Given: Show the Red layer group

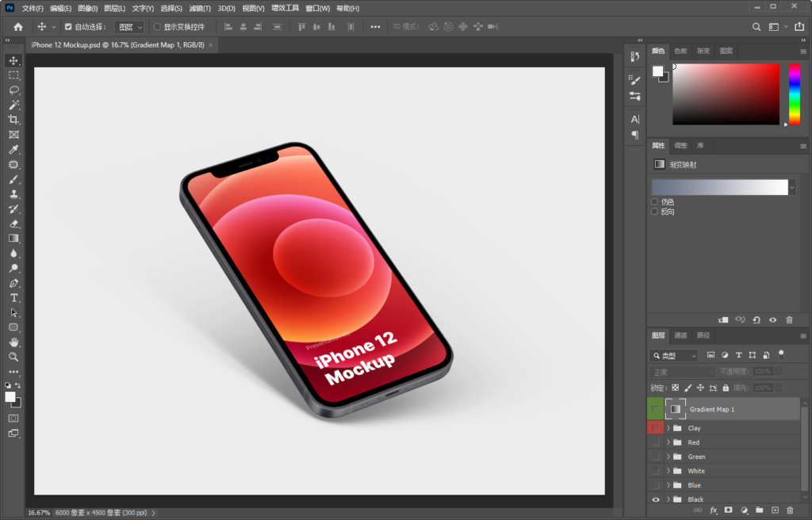Looking at the screenshot, I should 656,442.
